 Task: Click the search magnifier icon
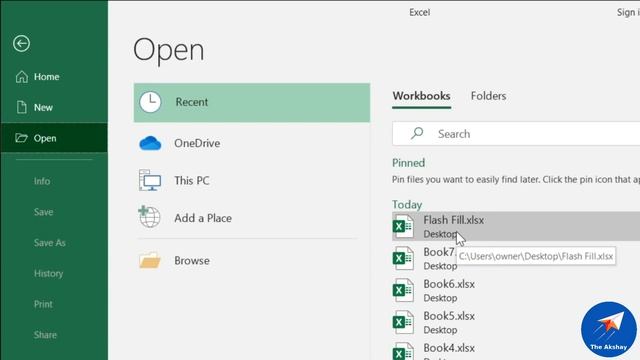[x=417, y=133]
